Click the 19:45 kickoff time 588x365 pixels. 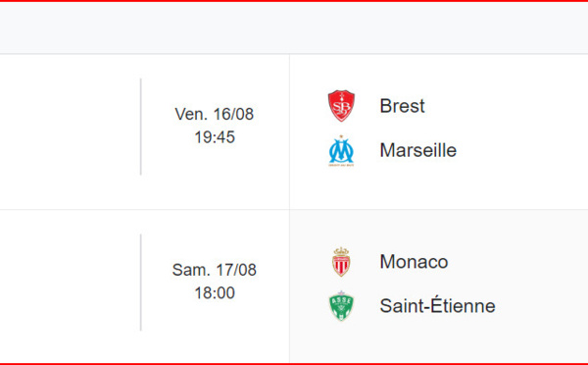tap(215, 137)
